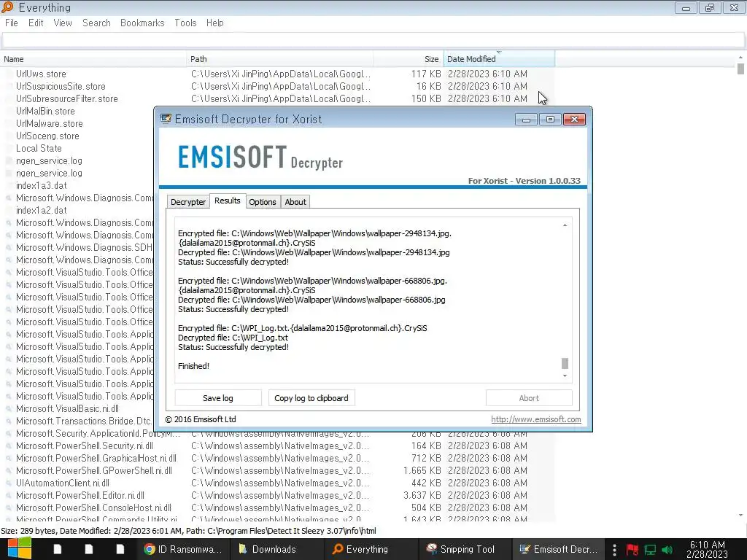Viewport: 747px width, 560px height.
Task: Select Microsoft.PowerShell.ConsoleHost.ni.dll row
Action: pyautogui.click(x=278, y=507)
